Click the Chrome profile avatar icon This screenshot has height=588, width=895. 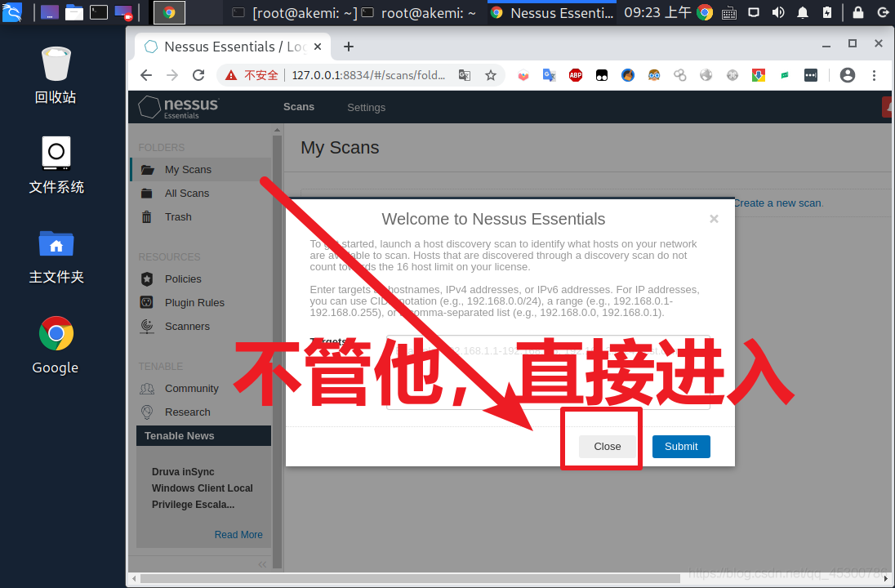click(848, 75)
